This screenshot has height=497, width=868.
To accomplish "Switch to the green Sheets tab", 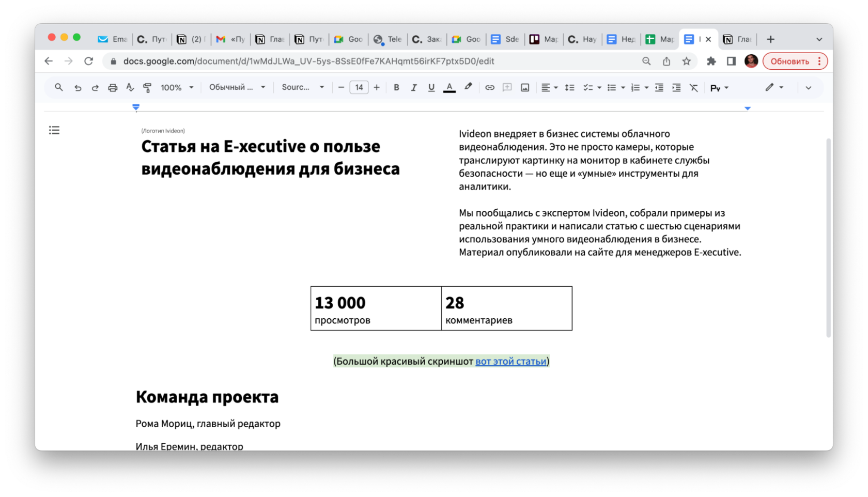I will (x=660, y=39).
